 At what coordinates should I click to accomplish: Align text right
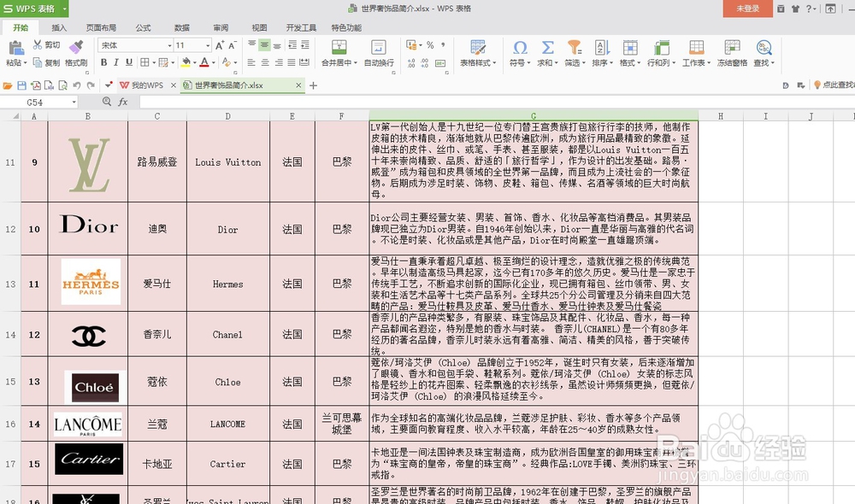click(278, 62)
